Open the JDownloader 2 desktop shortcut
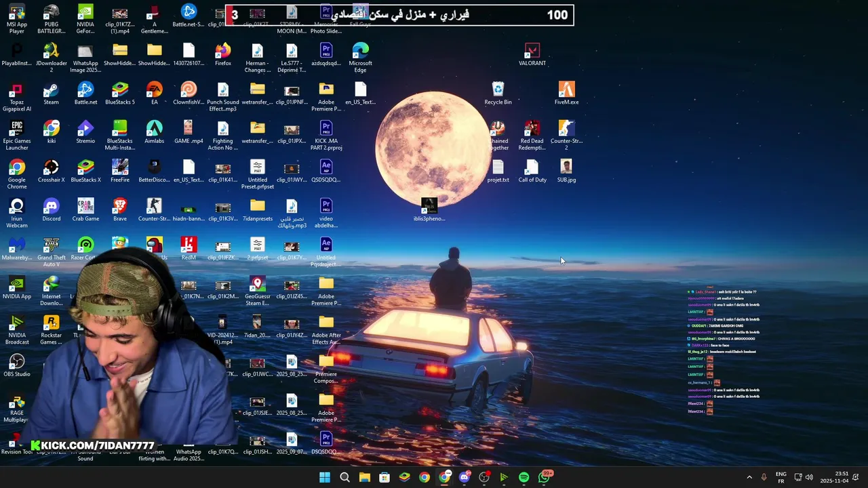Image resolution: width=868 pixels, height=488 pixels. (x=52, y=58)
